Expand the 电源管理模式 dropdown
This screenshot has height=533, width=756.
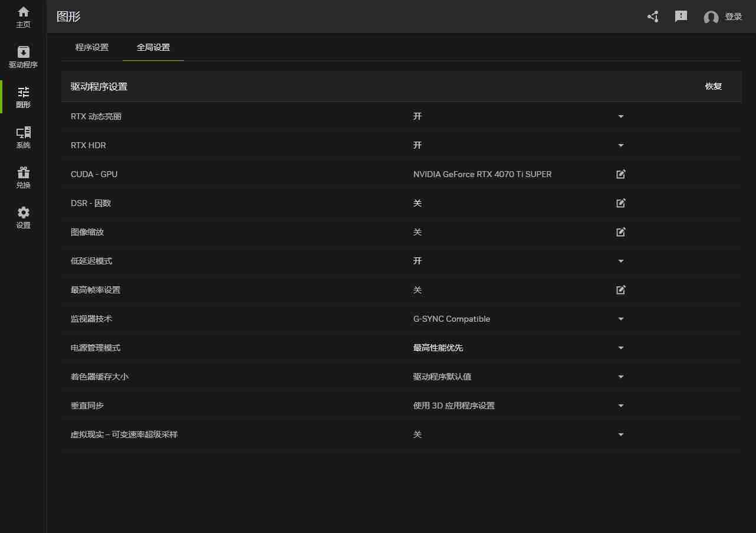620,348
